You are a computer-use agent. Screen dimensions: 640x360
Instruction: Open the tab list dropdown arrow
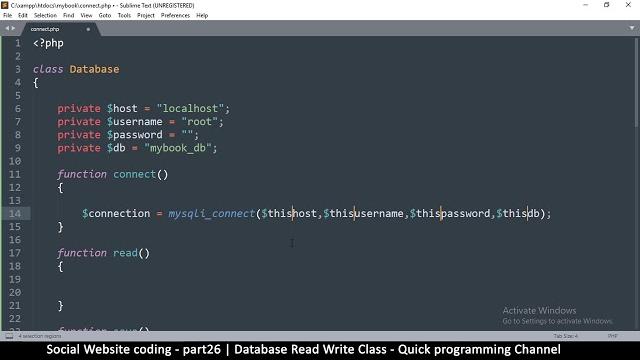coord(632,28)
